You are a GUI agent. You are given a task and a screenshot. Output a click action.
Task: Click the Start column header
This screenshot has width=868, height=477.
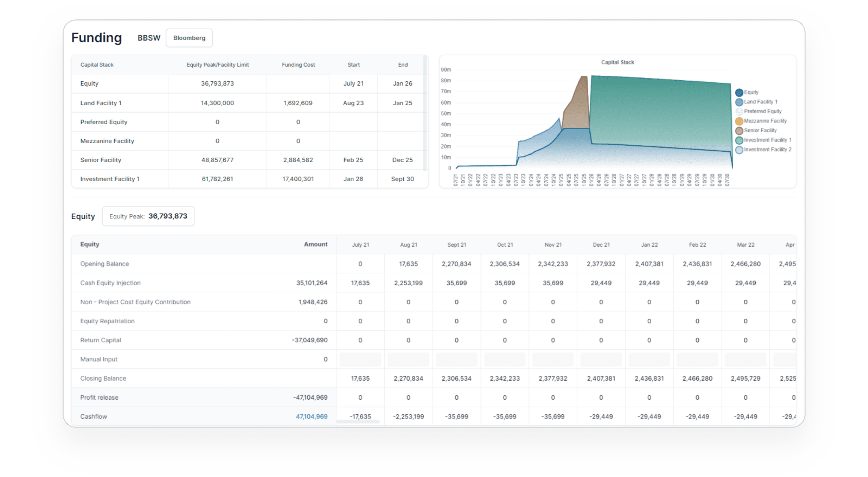point(354,65)
